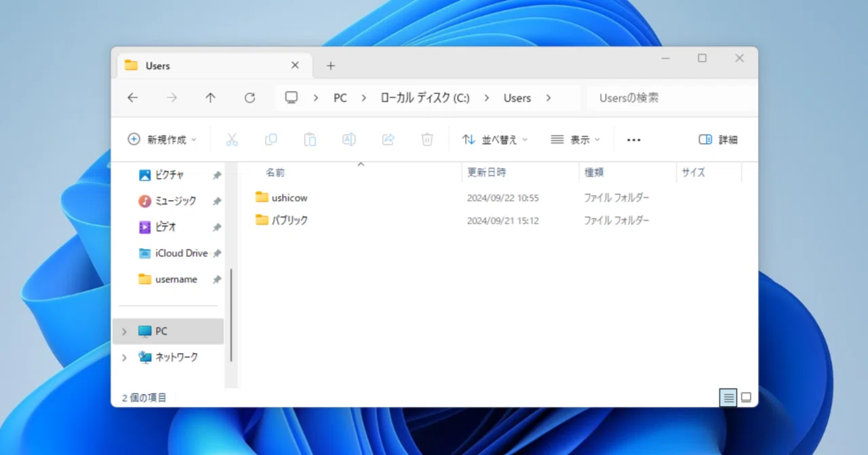
Task: Add a new tab with plus button
Action: (331, 66)
